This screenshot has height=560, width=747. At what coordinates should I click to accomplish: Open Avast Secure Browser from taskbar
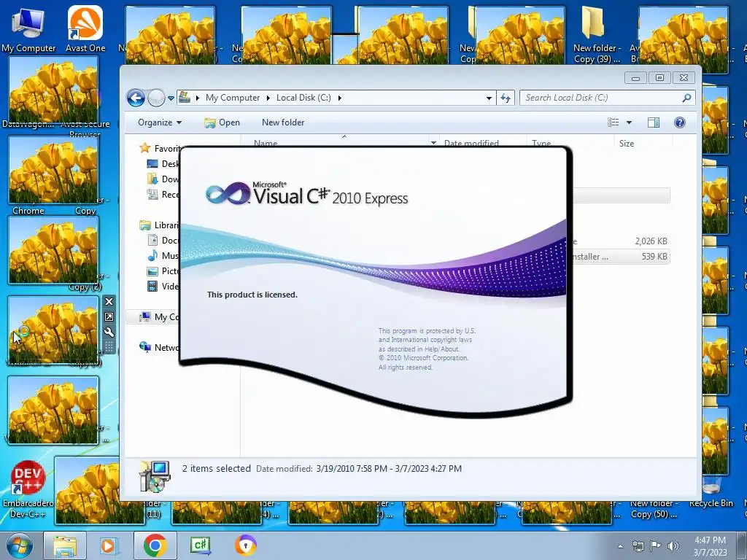coord(246,545)
